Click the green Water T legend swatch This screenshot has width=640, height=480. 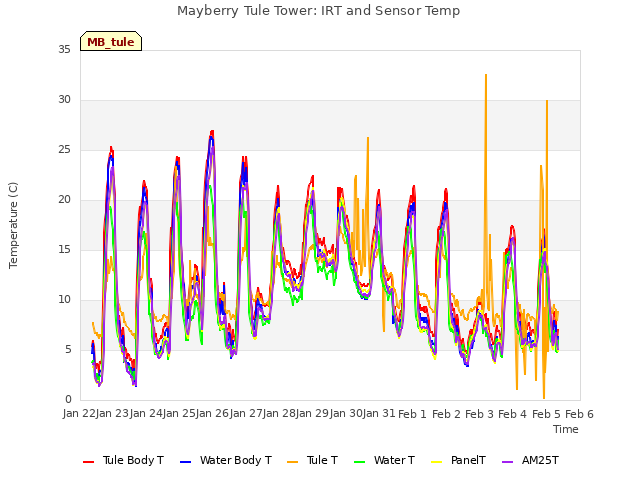(359, 462)
